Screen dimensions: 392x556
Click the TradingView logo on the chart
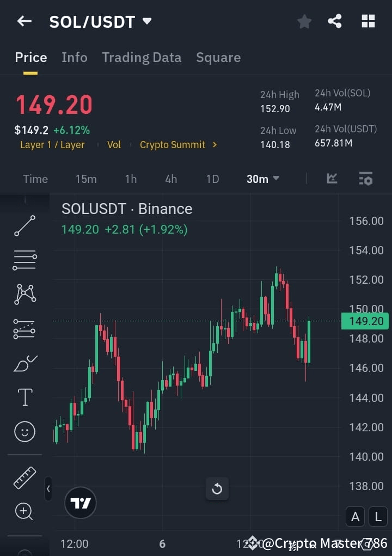[x=81, y=503]
